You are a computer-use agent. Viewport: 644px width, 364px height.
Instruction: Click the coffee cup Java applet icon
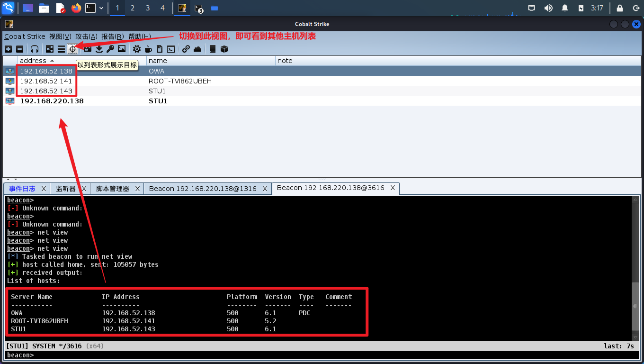coord(148,49)
